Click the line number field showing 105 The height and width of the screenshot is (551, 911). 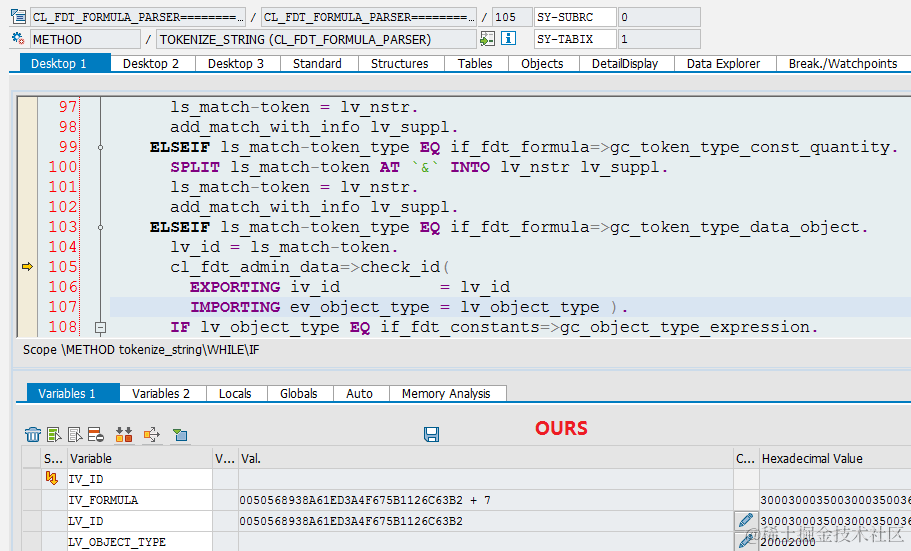coord(512,17)
